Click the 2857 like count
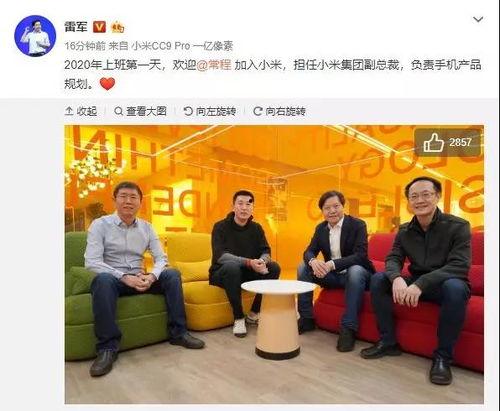This screenshot has height=411, width=500. 460,143
